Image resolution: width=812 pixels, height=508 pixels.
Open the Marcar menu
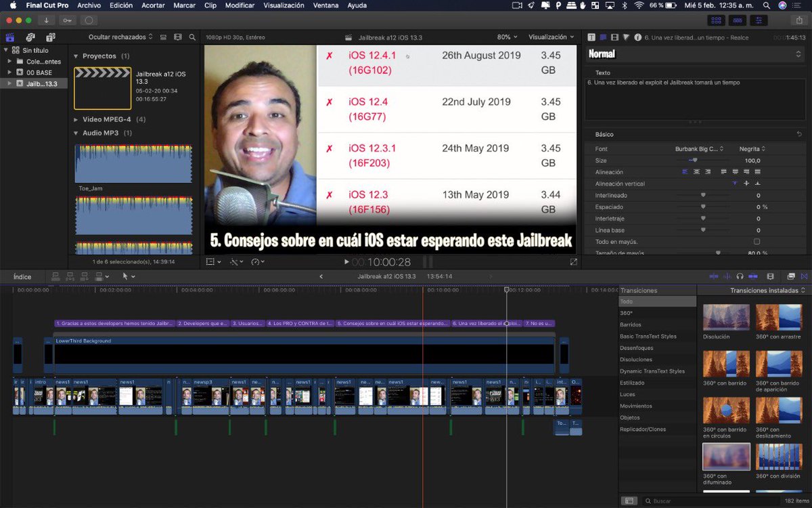click(x=185, y=5)
